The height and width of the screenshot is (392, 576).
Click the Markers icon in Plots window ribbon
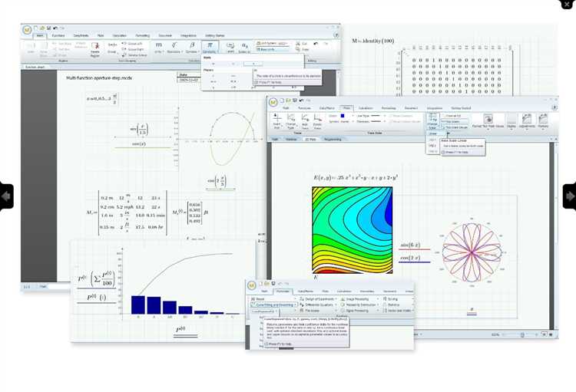click(543, 121)
